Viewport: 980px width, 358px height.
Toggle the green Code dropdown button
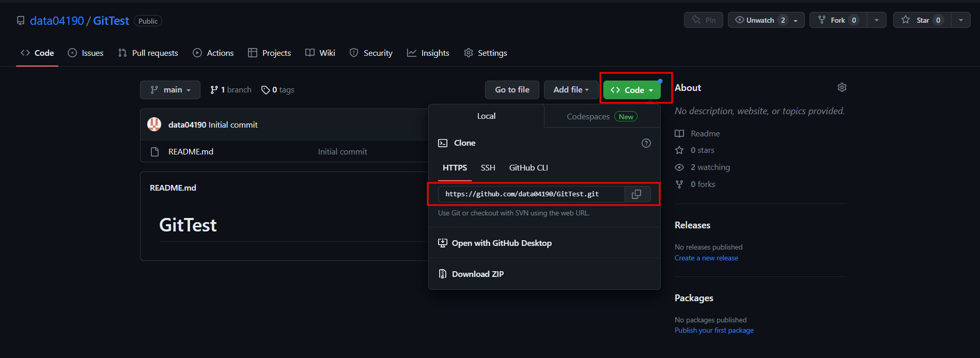point(632,90)
